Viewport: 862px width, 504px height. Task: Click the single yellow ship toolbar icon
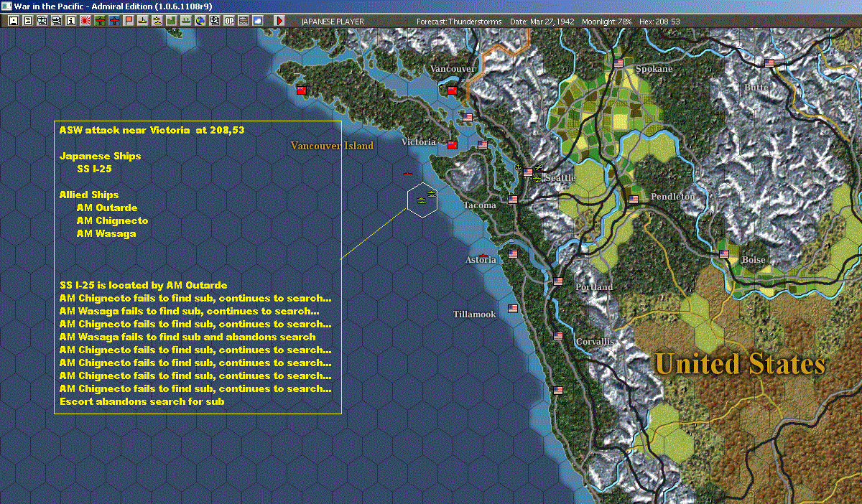point(143,21)
